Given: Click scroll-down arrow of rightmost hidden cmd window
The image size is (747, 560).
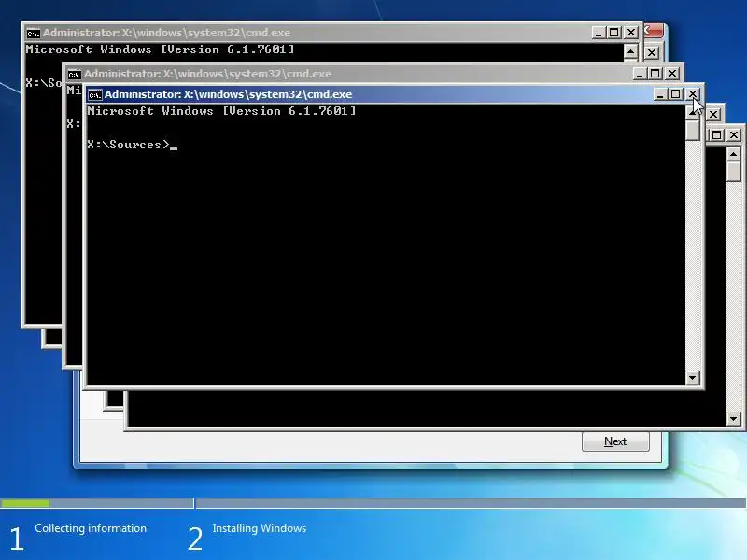Looking at the screenshot, I should click(733, 419).
